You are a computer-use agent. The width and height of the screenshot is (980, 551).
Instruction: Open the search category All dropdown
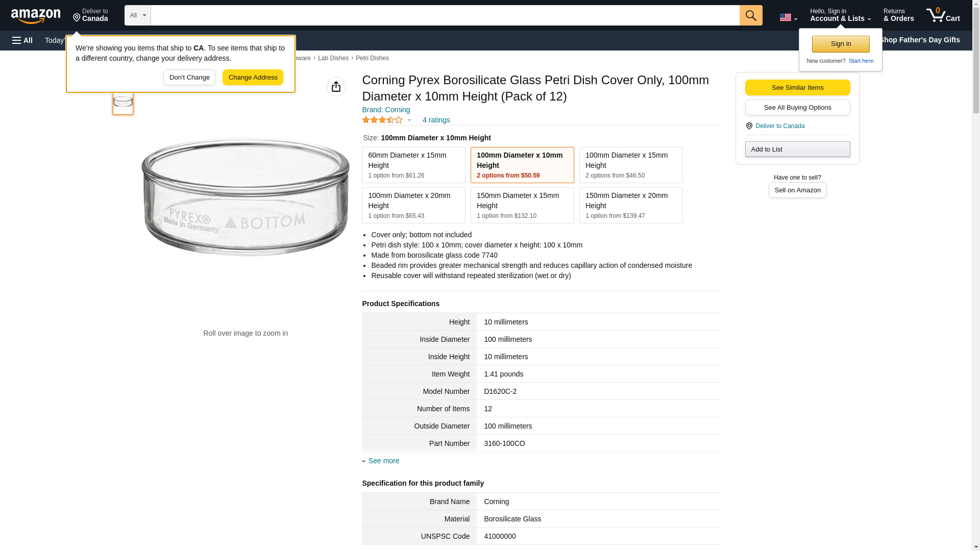click(137, 15)
